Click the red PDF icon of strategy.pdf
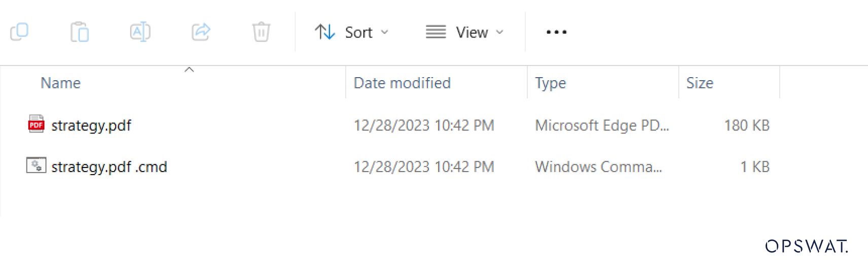The width and height of the screenshot is (868, 274). coord(36,124)
